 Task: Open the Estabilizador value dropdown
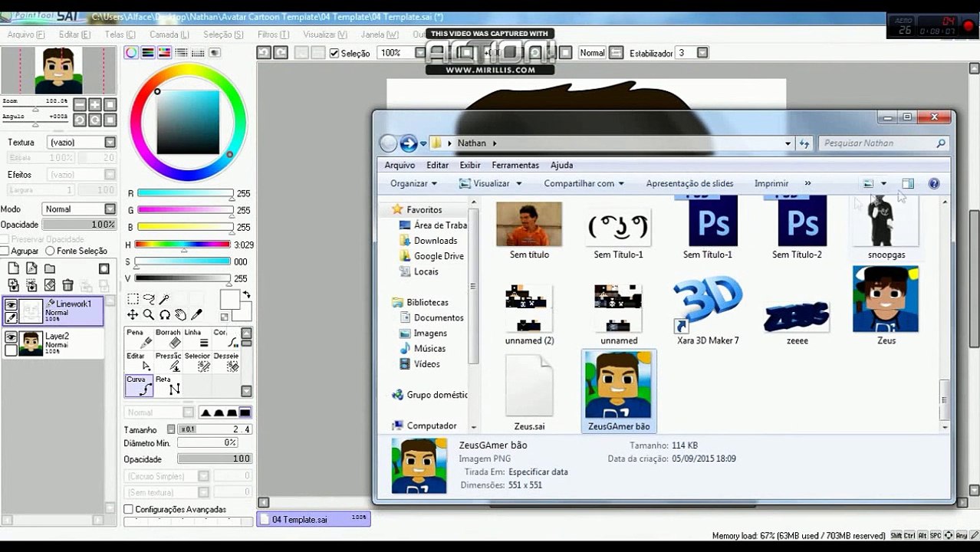tap(702, 52)
